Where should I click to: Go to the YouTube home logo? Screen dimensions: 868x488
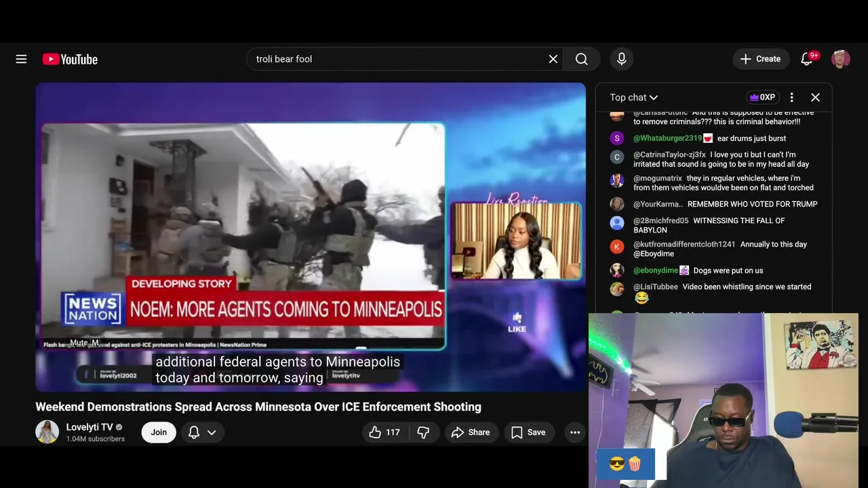point(70,59)
